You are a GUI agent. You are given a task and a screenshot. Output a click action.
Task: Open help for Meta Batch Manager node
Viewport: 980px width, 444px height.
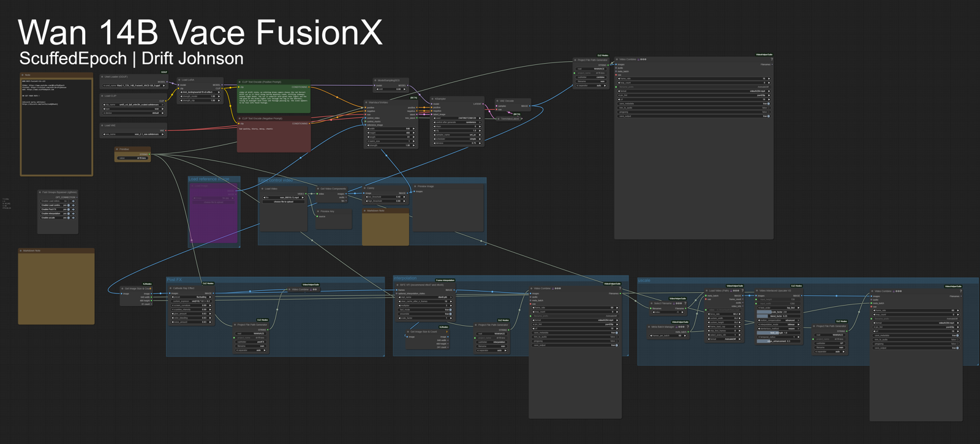pos(688,326)
